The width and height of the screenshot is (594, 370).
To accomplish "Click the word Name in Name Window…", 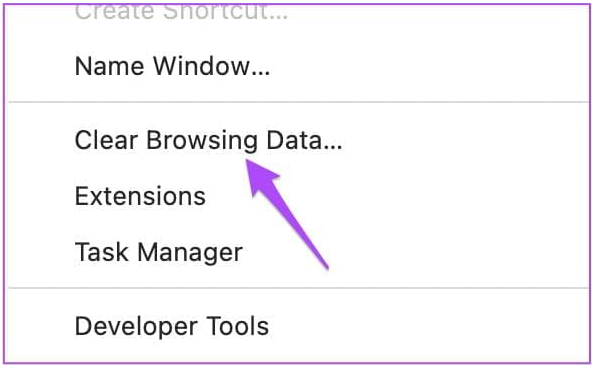I will tap(109, 66).
